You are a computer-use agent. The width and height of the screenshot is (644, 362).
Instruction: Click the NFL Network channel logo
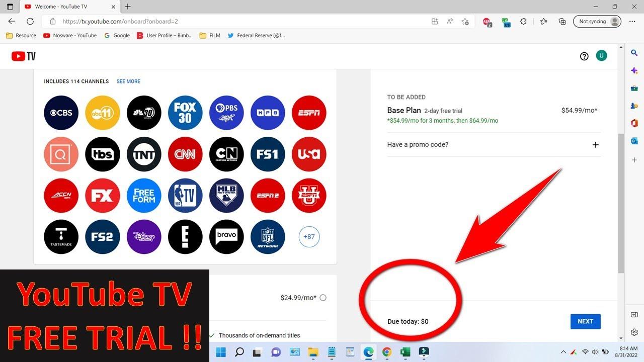click(x=268, y=237)
